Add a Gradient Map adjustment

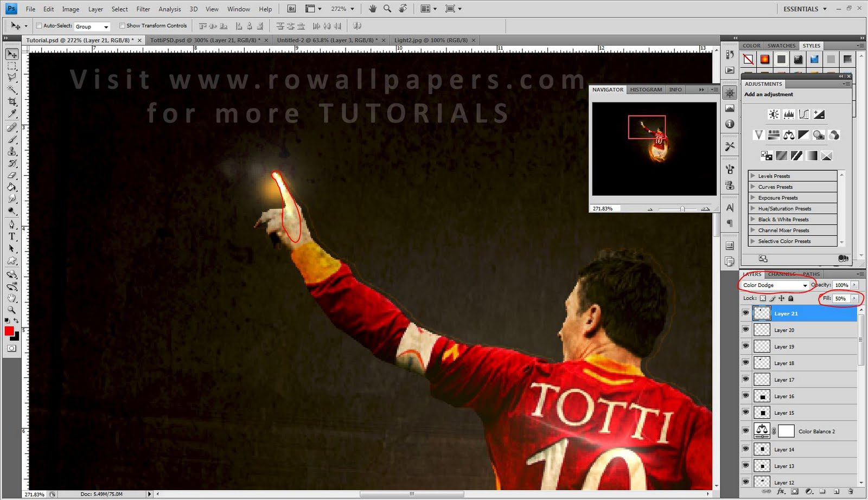pos(812,156)
